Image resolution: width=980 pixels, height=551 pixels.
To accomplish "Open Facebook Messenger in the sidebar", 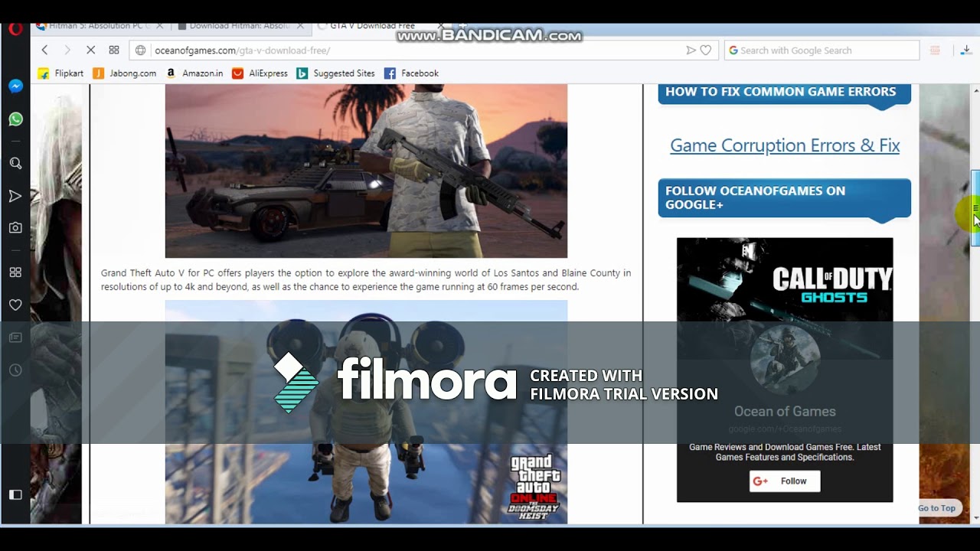I will [15, 86].
